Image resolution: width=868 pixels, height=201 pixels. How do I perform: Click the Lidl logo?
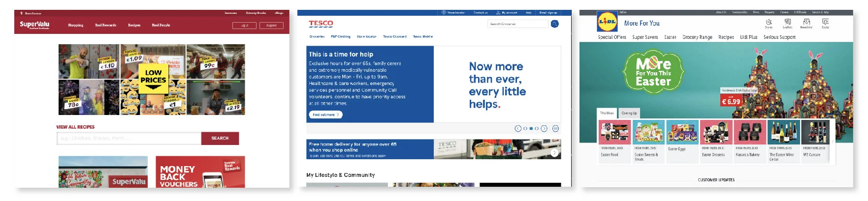[607, 22]
